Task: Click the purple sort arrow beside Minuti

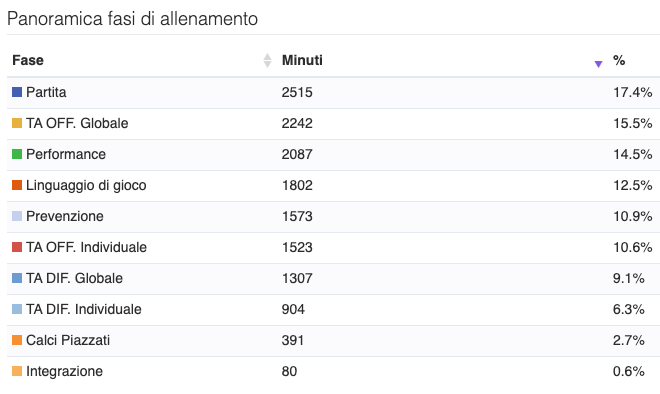Action: pos(598,64)
